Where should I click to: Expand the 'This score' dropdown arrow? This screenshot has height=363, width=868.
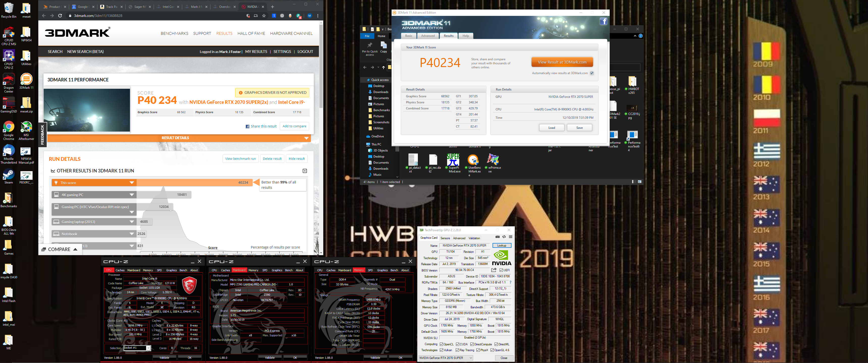click(x=132, y=183)
